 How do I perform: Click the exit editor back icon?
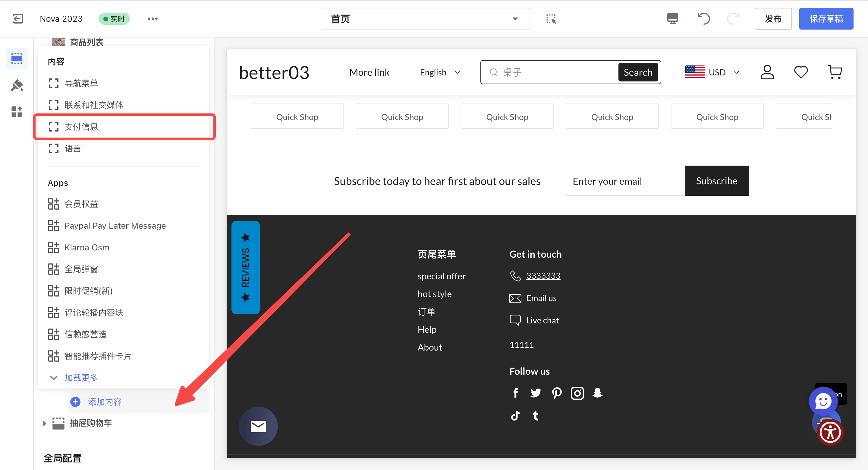click(18, 18)
